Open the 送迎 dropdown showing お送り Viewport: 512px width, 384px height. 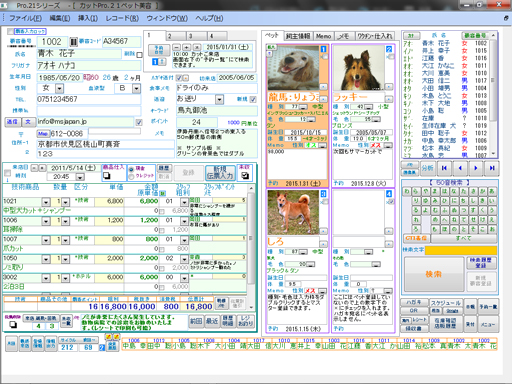point(219,100)
